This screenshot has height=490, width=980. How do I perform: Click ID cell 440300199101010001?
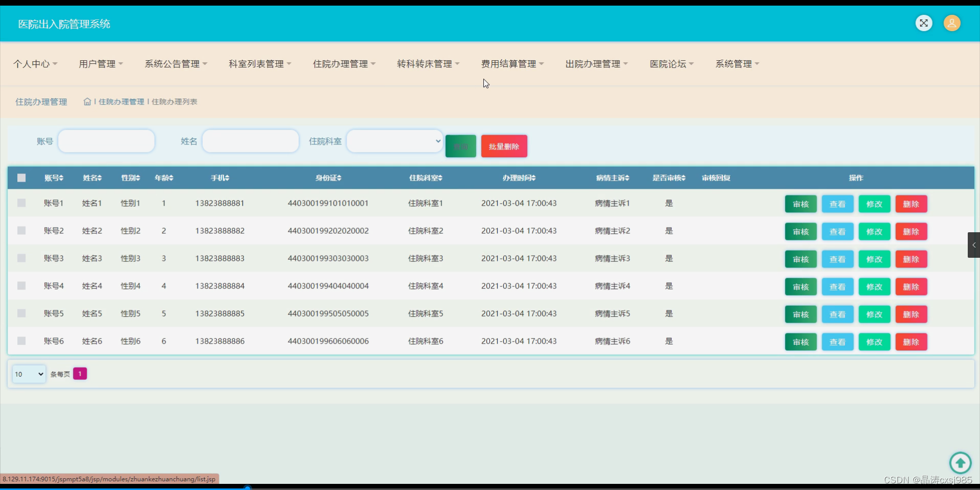click(x=328, y=203)
